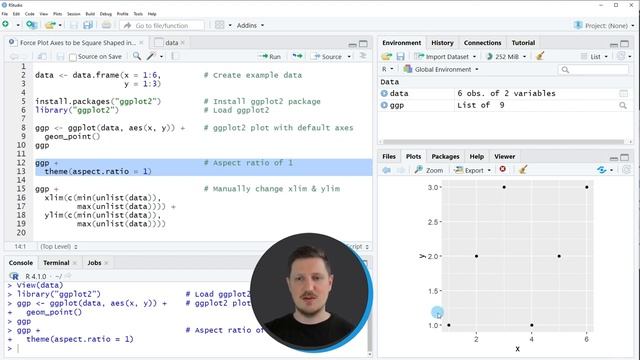This screenshot has width=640, height=360.
Task: Switch to the History tab
Action: tap(442, 42)
